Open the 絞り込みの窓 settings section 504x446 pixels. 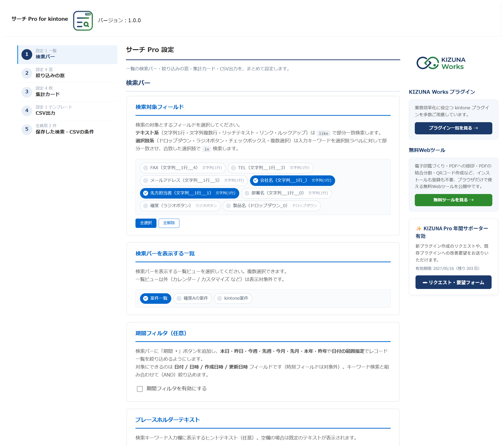click(67, 73)
